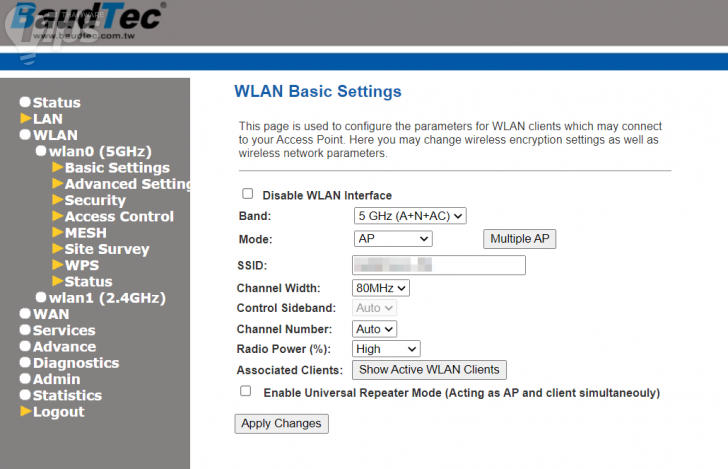Expand the Channel Width dropdown
Viewport: 728px width, 469px height.
381,287
